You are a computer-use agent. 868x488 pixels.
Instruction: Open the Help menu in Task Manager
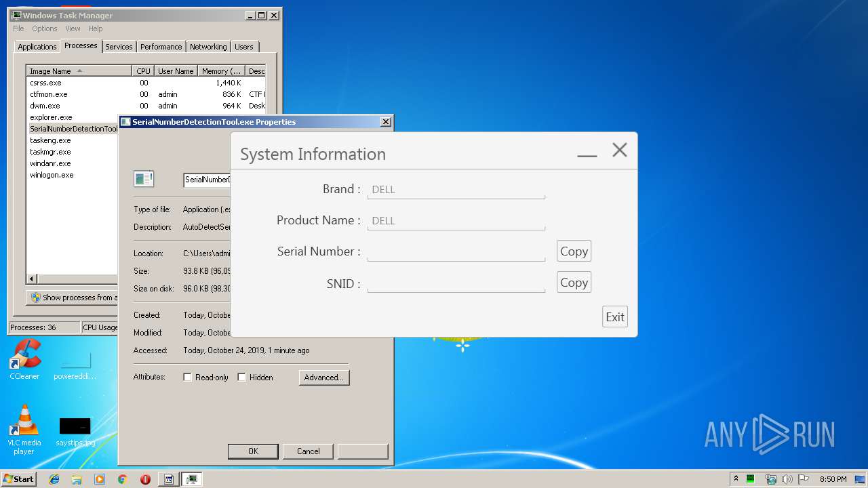(96, 28)
